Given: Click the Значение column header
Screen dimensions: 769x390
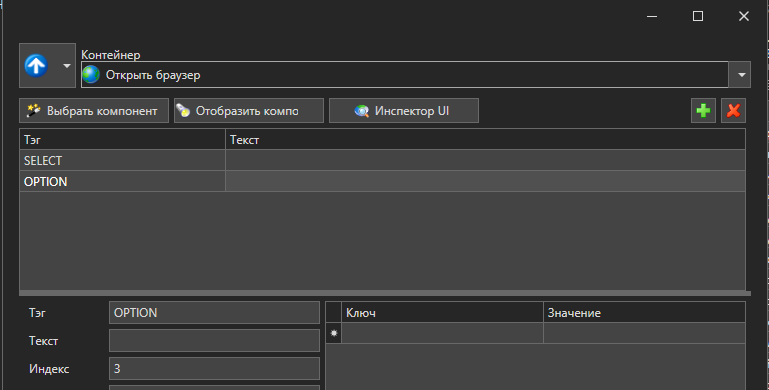Looking at the screenshot, I should pyautogui.click(x=644, y=313).
